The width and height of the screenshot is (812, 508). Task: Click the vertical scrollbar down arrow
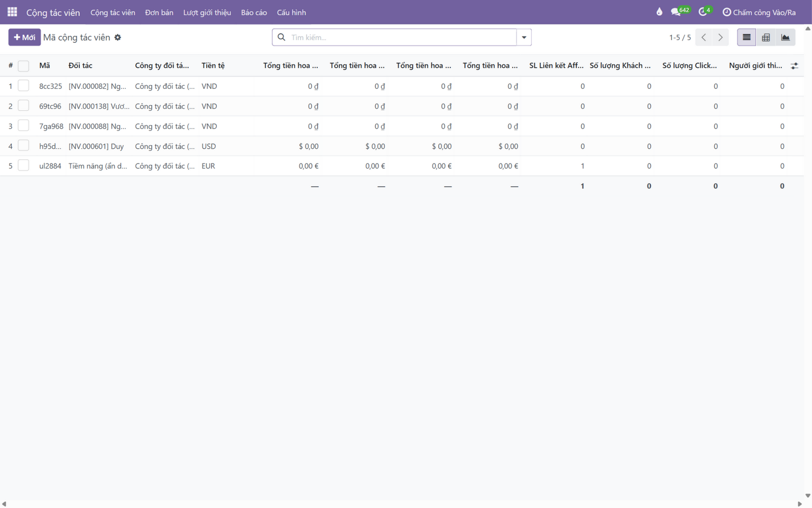pos(808,496)
